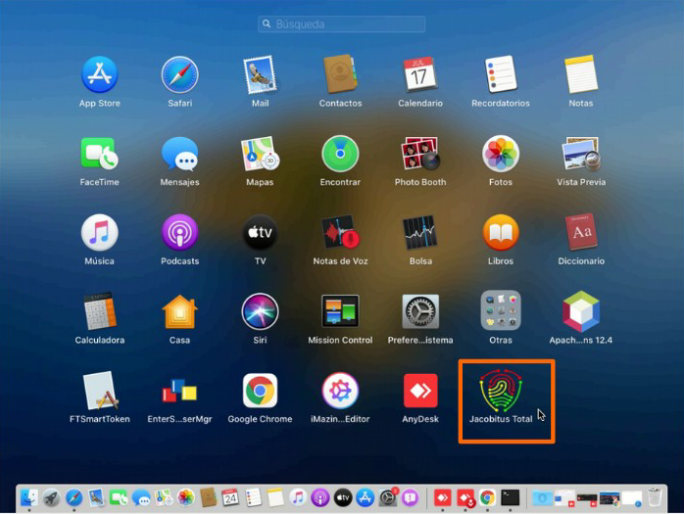Screen dimensions: 684x514
Task: Open the Jacobitus Total app
Action: [501, 391]
